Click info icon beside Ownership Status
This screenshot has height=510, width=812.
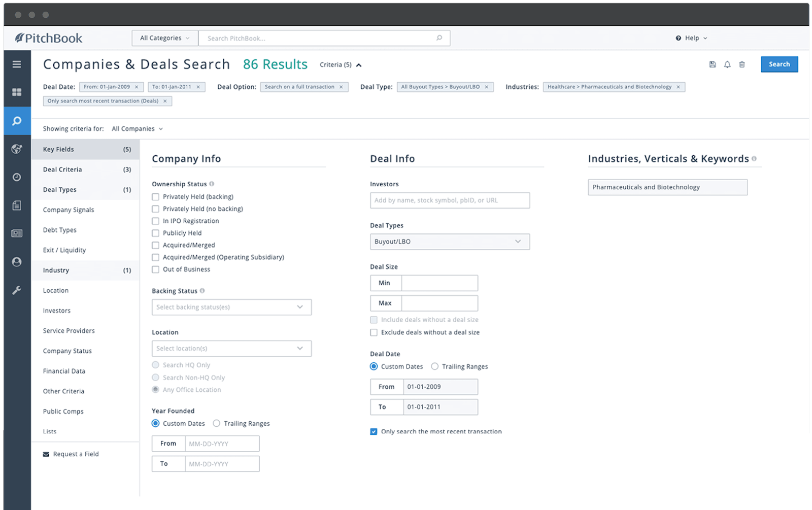click(212, 184)
